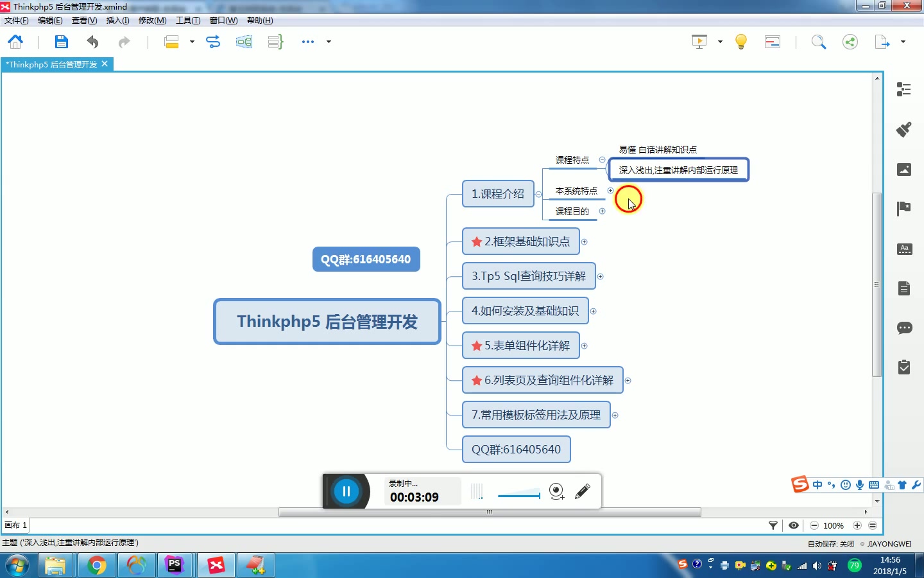Open the Gantt chart view icon
This screenshot has width=924, height=578.
(x=773, y=42)
